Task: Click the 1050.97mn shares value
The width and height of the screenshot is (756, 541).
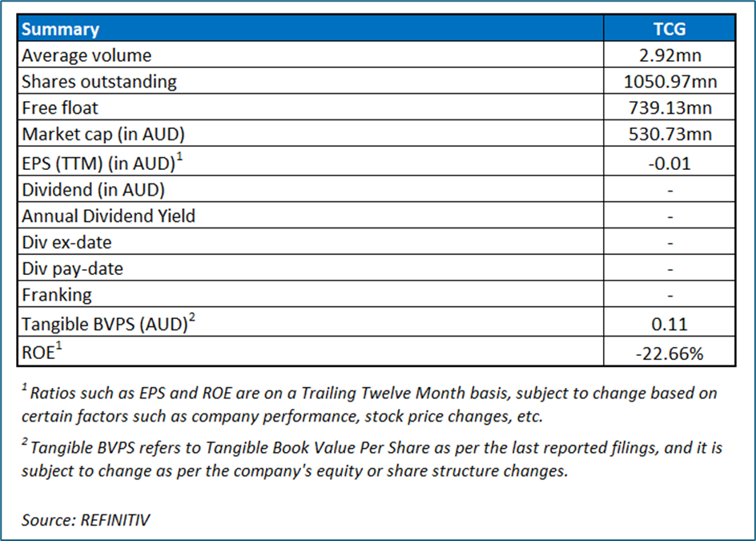Action: 670,82
